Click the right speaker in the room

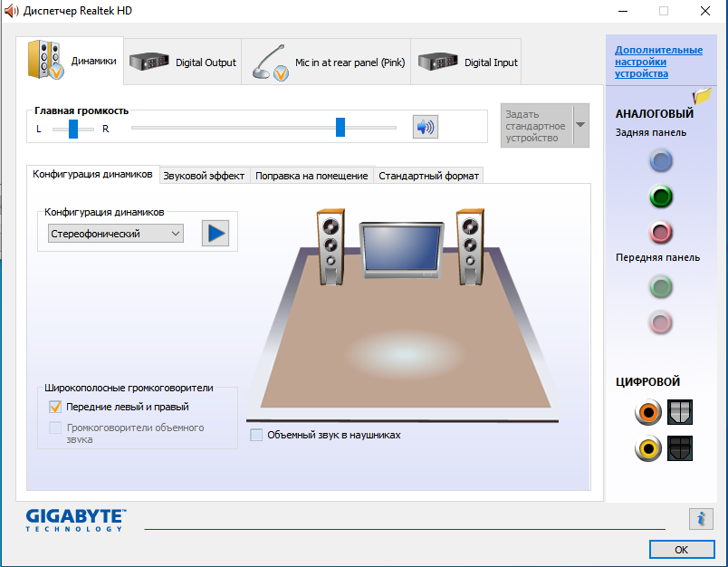pos(470,246)
